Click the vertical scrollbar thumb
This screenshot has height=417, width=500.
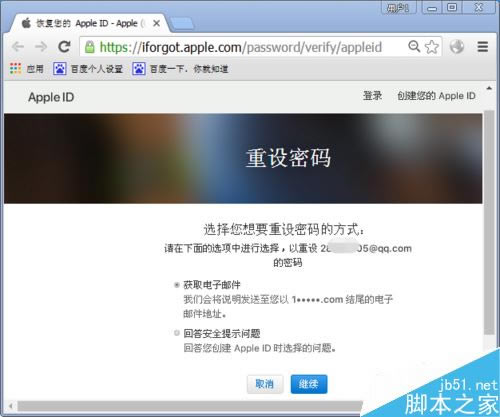coord(489,222)
